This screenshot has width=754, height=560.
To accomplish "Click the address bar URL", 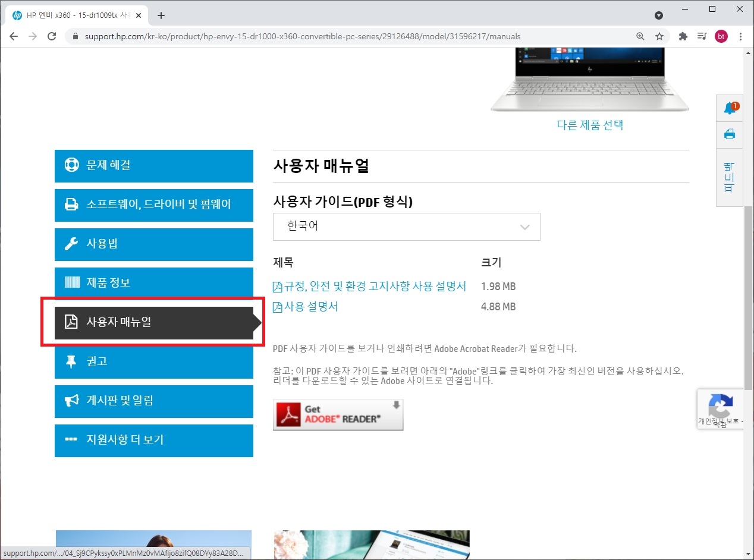I will 303,36.
